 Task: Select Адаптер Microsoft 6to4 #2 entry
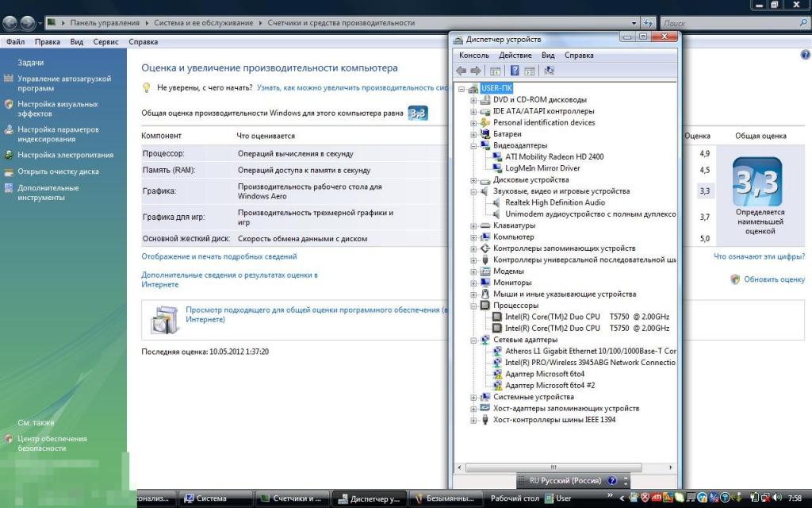tap(550, 385)
